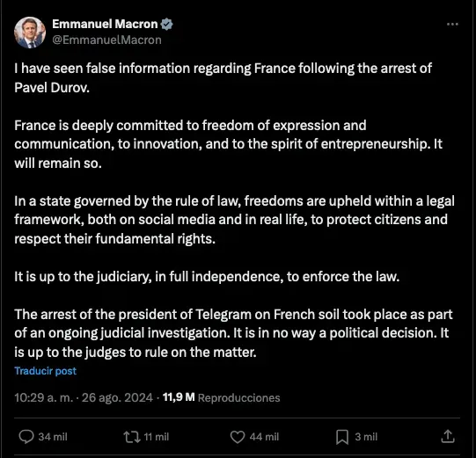This screenshot has width=476, height=458.
Task: Repost using the retweet arrows icon
Action: [x=132, y=437]
